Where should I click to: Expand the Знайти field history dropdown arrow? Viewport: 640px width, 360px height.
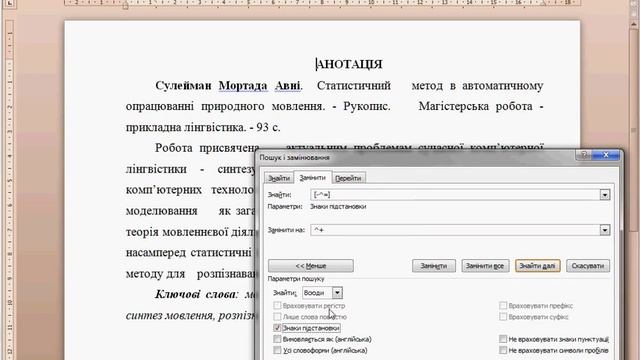pyautogui.click(x=605, y=195)
